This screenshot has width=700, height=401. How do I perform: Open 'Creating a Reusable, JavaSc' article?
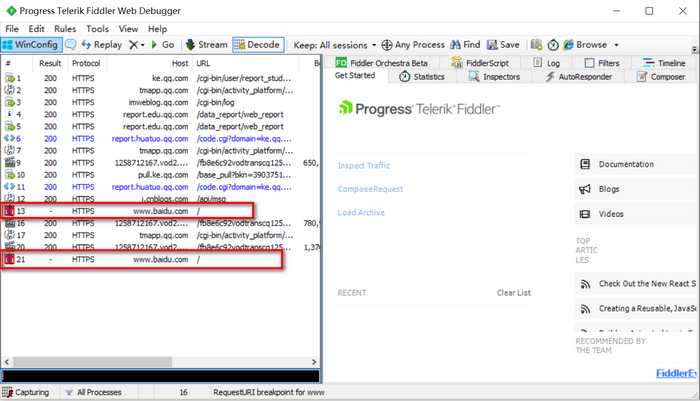pos(647,309)
